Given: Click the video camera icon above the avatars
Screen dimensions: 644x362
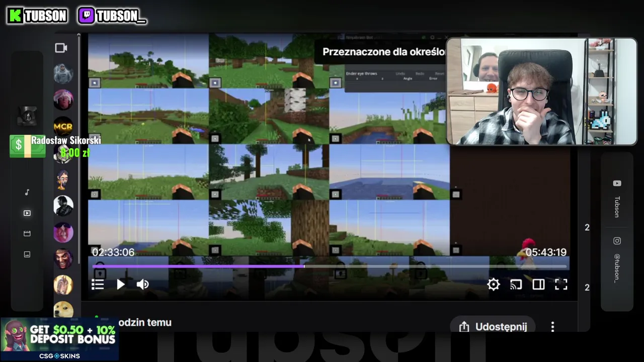Looking at the screenshot, I should [61, 48].
